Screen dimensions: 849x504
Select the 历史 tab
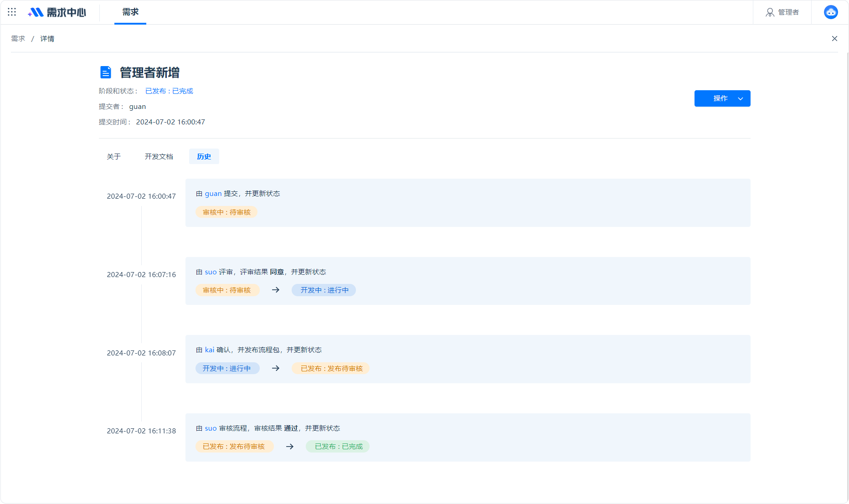pyautogui.click(x=204, y=156)
